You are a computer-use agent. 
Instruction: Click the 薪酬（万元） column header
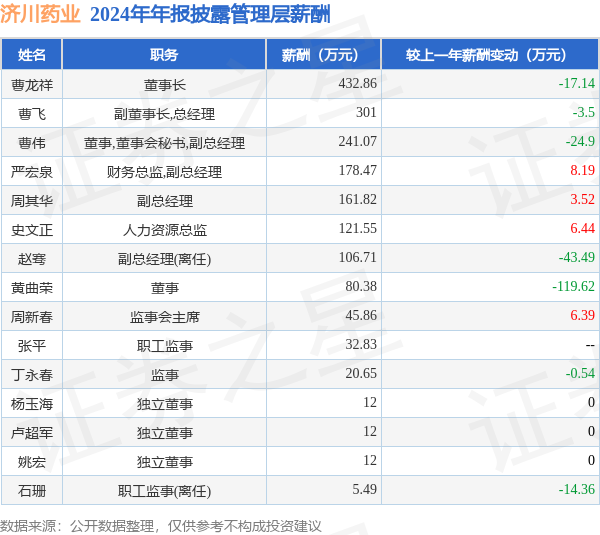coord(323,55)
